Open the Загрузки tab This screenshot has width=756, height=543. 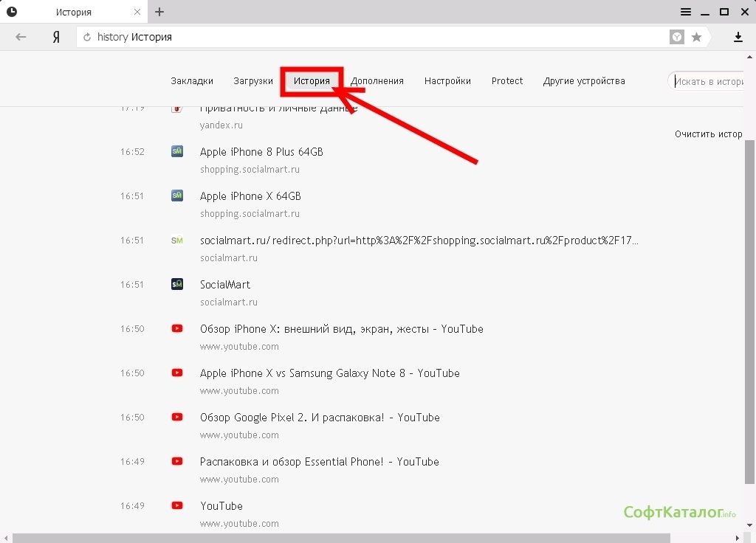(x=253, y=81)
